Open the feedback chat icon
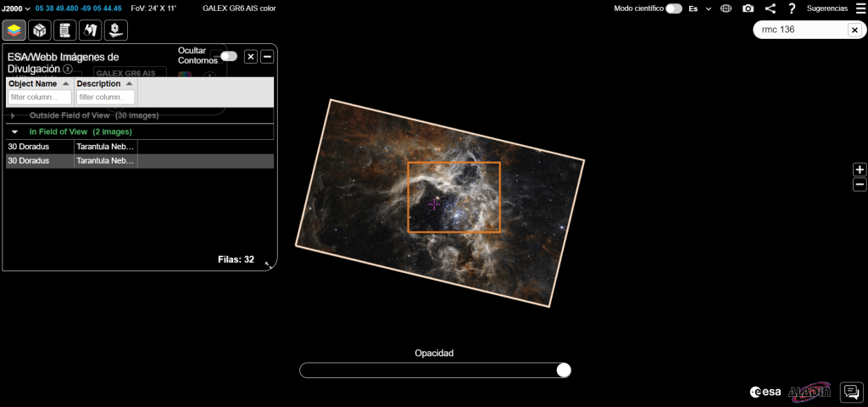The width and height of the screenshot is (868, 407). (850, 391)
